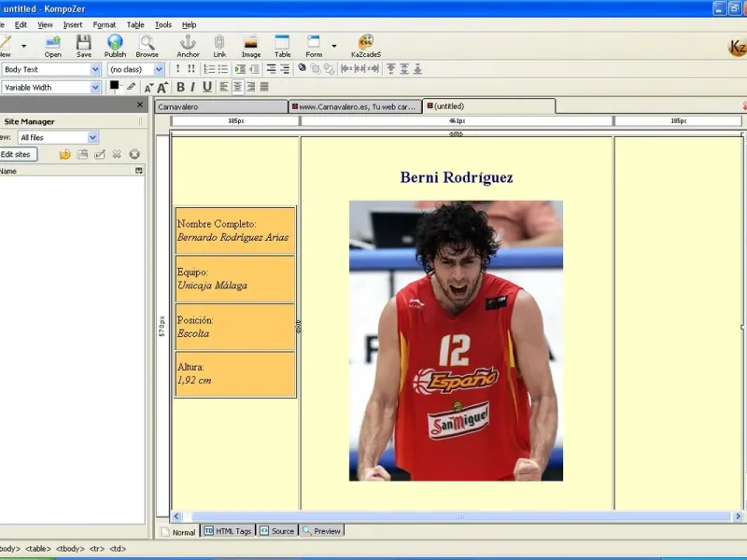
Task: Open the KaZcadeS CSS editor
Action: click(366, 46)
